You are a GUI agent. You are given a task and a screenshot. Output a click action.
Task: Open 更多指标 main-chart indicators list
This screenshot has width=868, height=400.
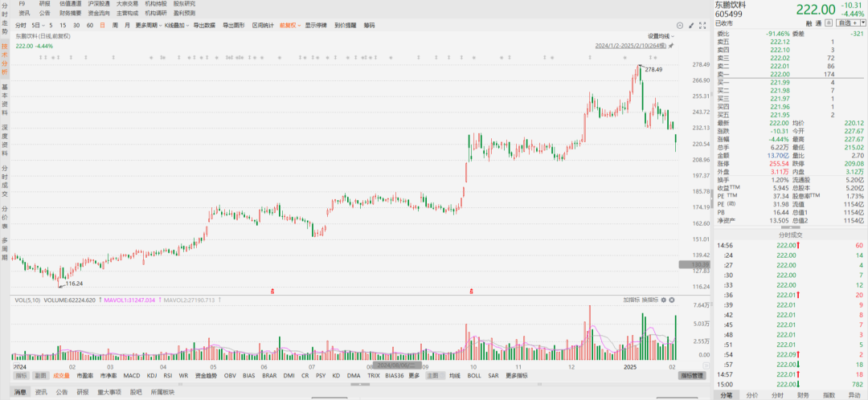pyautogui.click(x=516, y=376)
